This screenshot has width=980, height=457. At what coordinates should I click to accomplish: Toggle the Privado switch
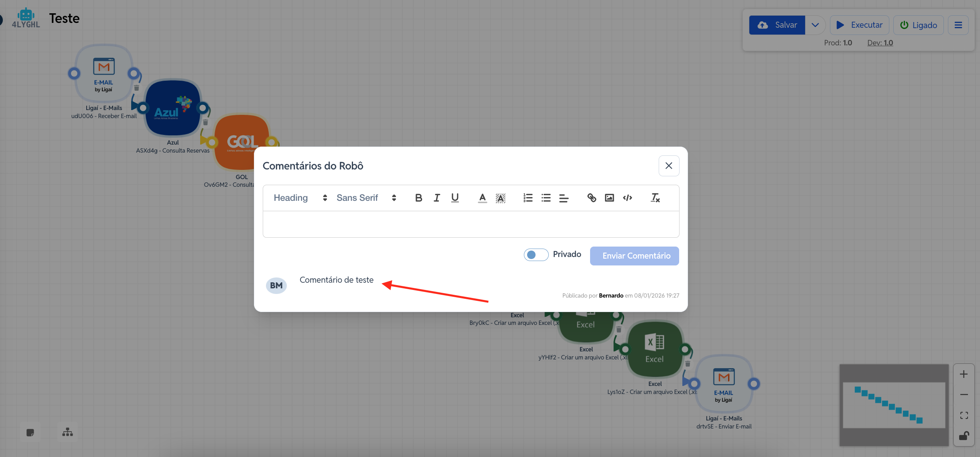click(536, 255)
